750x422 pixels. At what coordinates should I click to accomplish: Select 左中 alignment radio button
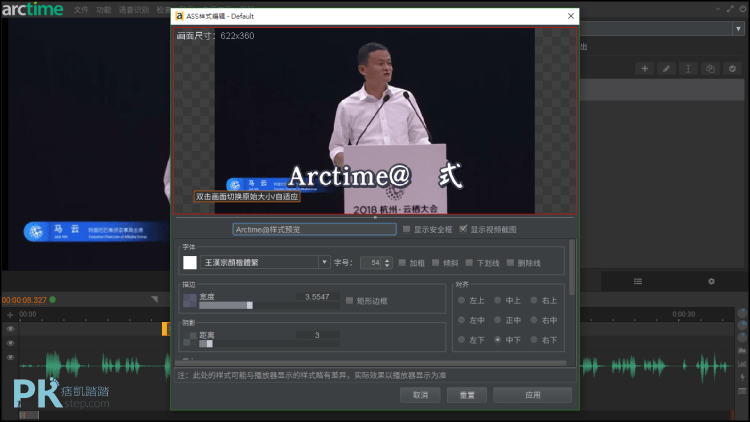pyautogui.click(x=462, y=320)
